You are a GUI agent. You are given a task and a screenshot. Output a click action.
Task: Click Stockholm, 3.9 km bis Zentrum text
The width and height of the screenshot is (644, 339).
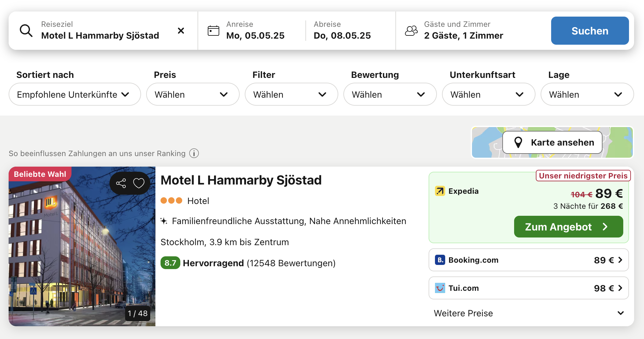(x=225, y=242)
